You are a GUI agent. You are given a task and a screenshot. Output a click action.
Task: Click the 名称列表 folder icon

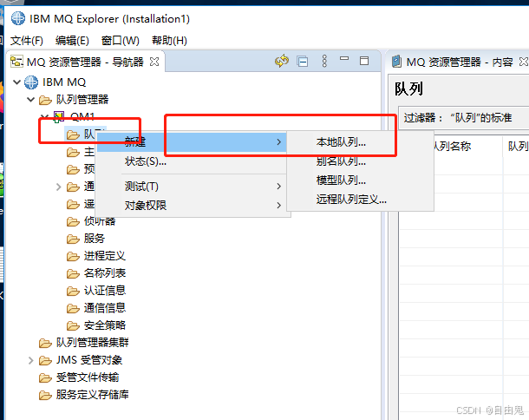pyautogui.click(x=73, y=273)
